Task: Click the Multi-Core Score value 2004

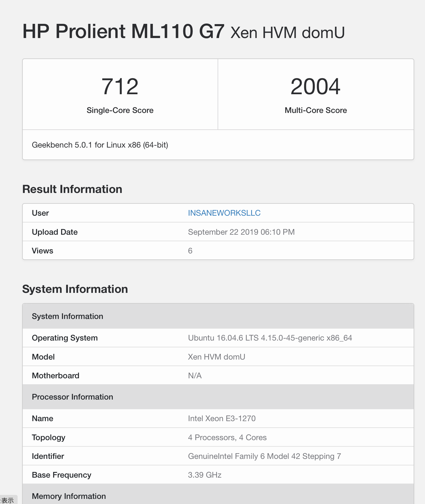Action: [316, 87]
